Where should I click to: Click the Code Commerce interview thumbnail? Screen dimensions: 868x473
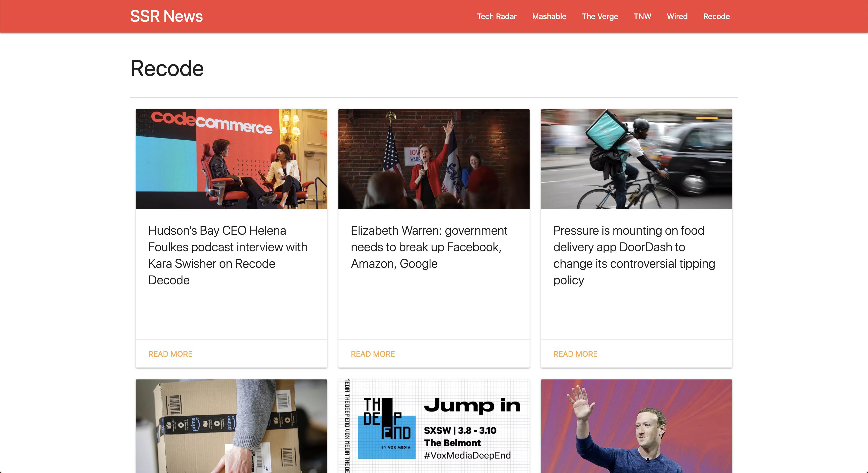231,159
